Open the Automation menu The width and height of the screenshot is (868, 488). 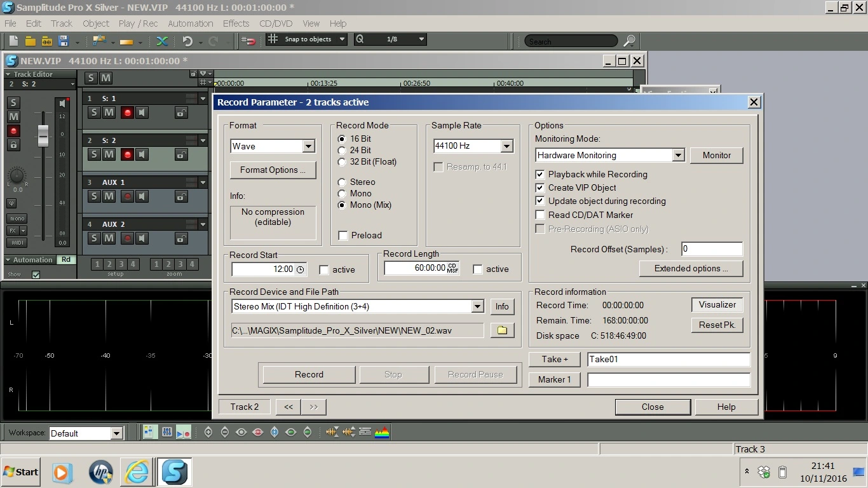pyautogui.click(x=191, y=24)
